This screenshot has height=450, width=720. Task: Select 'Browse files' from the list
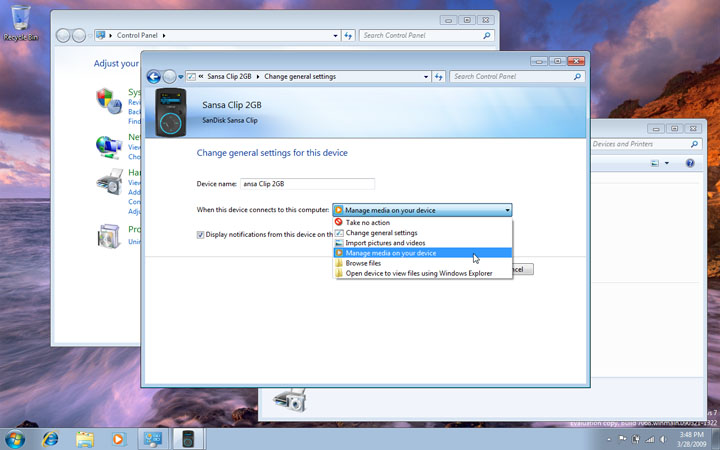363,263
